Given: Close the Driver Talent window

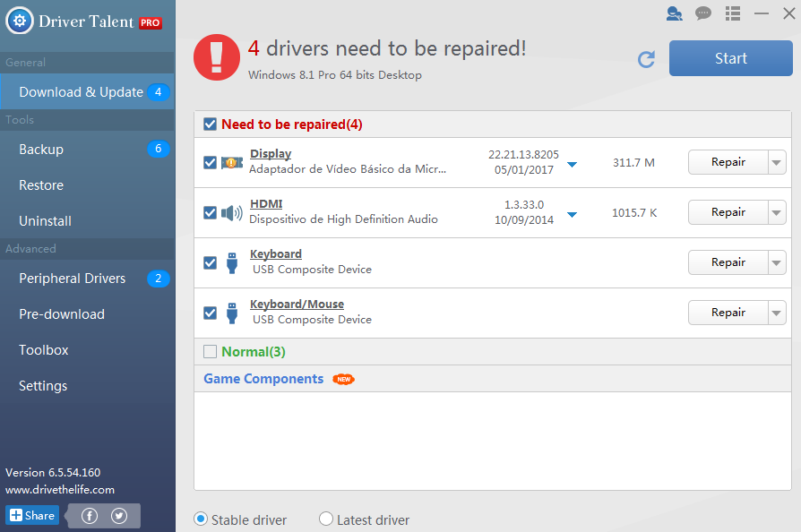Looking at the screenshot, I should pos(789,13).
